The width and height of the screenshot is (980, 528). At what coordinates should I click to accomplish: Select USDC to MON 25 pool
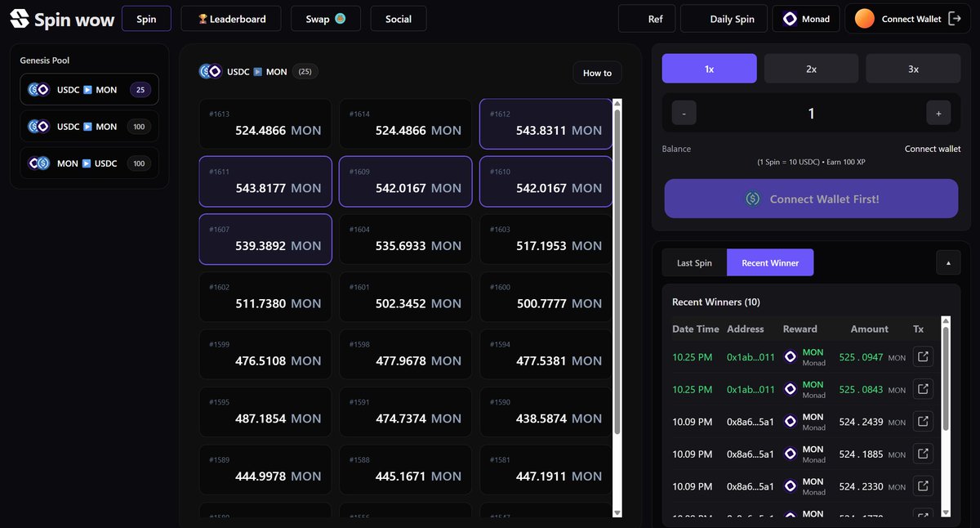point(89,90)
